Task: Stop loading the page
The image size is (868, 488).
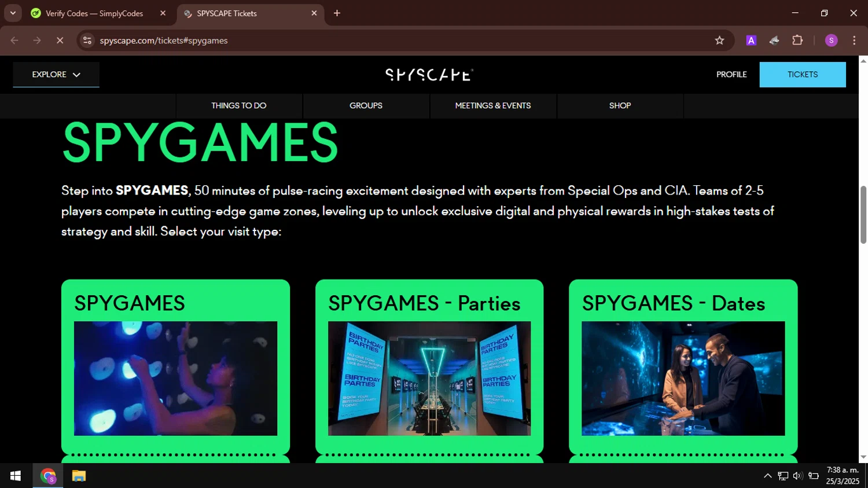Action: (x=60, y=41)
